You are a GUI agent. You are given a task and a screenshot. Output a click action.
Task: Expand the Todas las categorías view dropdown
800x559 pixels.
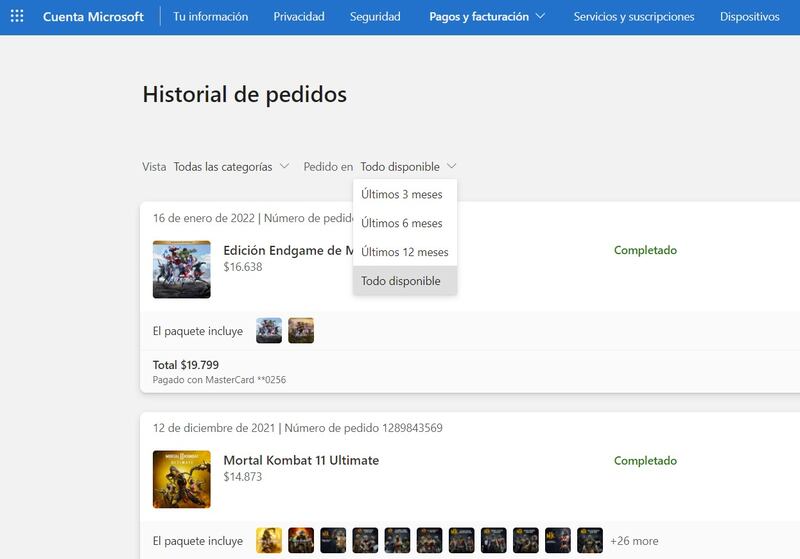click(x=231, y=167)
